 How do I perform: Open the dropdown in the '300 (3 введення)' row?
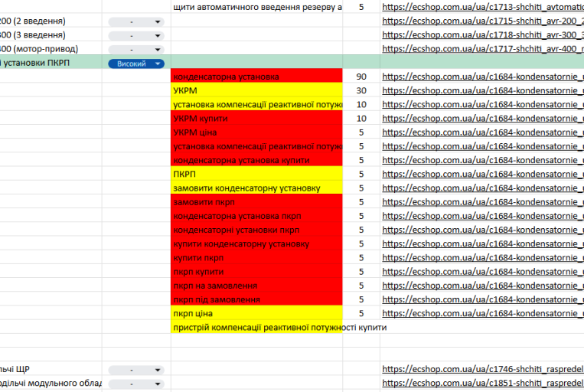pos(136,36)
